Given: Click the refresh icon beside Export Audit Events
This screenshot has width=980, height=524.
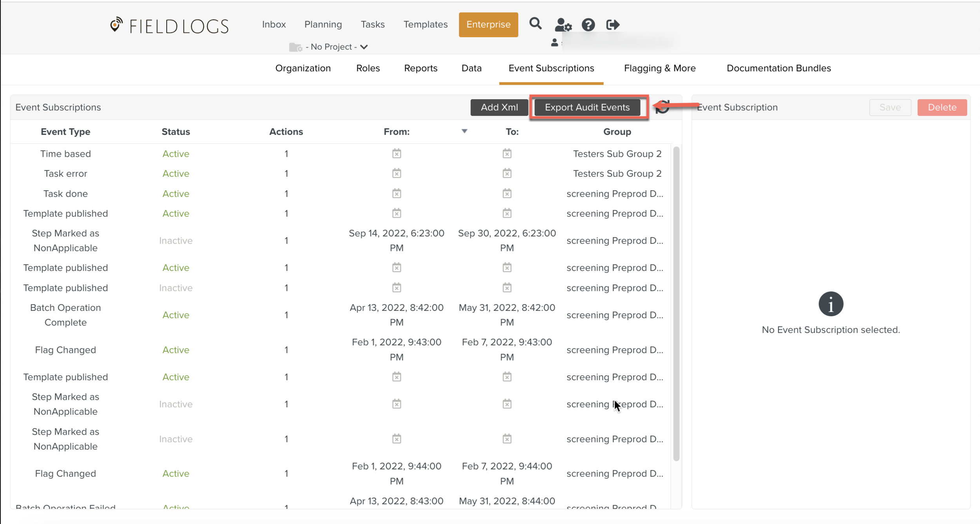Looking at the screenshot, I should (x=663, y=107).
